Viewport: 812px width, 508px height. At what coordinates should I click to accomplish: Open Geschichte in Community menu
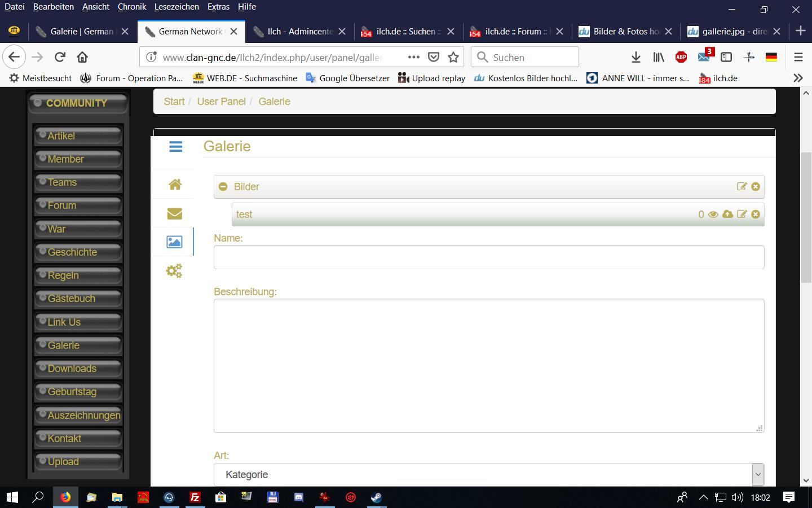coord(78,252)
